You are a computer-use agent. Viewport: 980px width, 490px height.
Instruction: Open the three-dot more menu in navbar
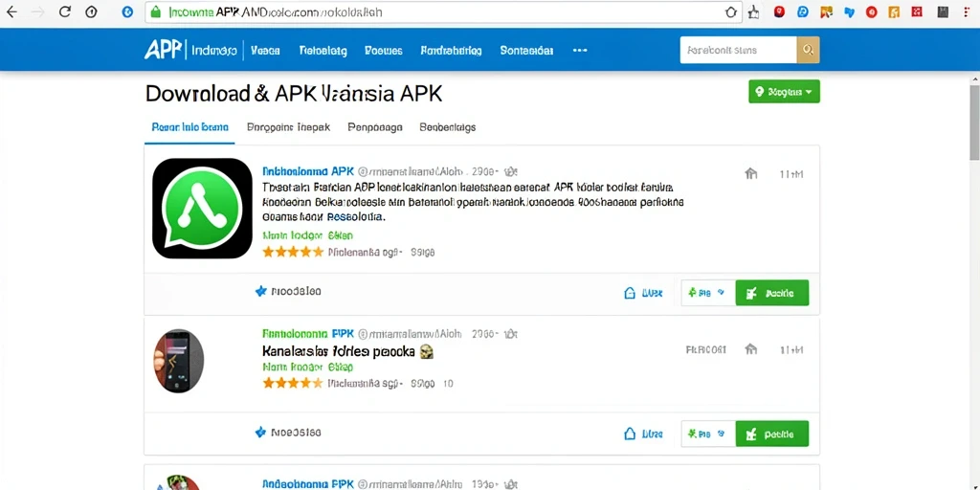[580, 50]
